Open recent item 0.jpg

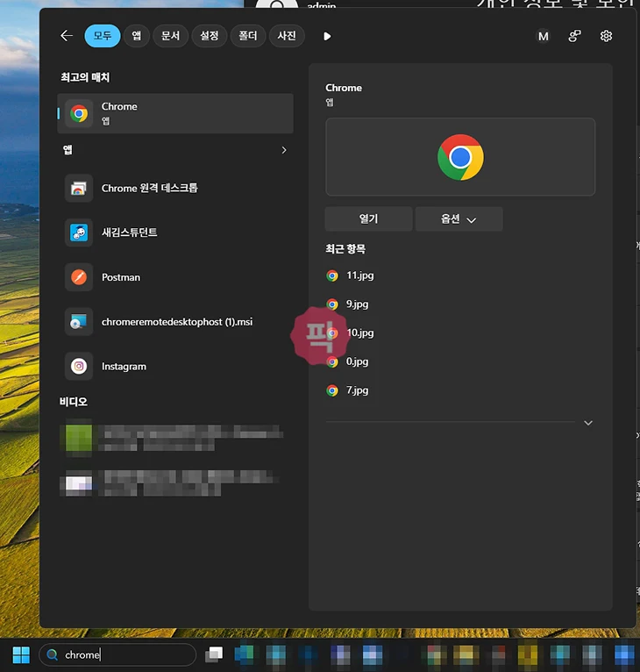tap(347, 361)
